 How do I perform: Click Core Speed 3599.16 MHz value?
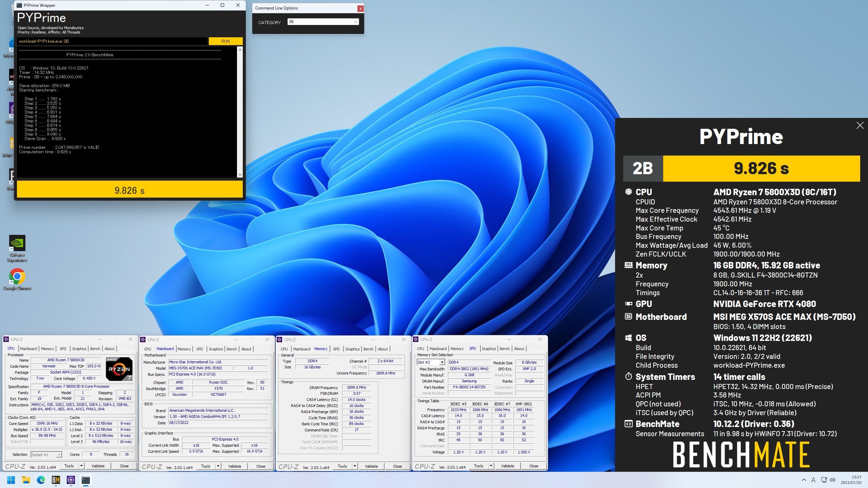[x=47, y=423]
